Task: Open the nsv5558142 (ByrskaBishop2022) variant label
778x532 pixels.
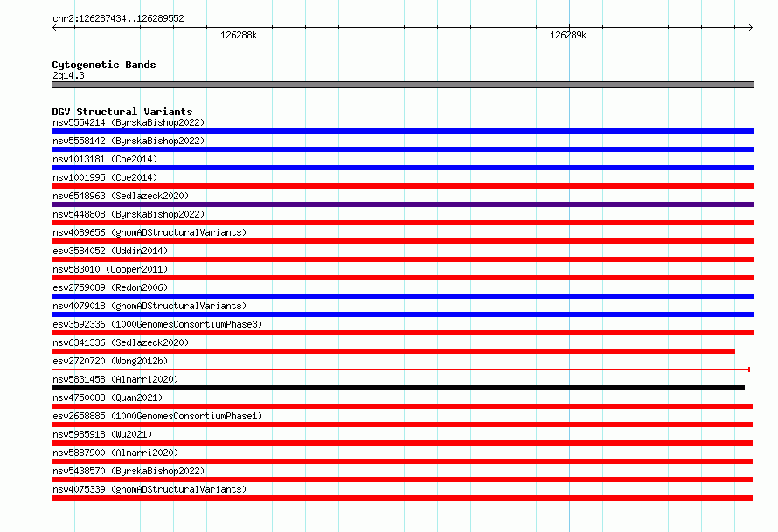Action: click(x=129, y=141)
